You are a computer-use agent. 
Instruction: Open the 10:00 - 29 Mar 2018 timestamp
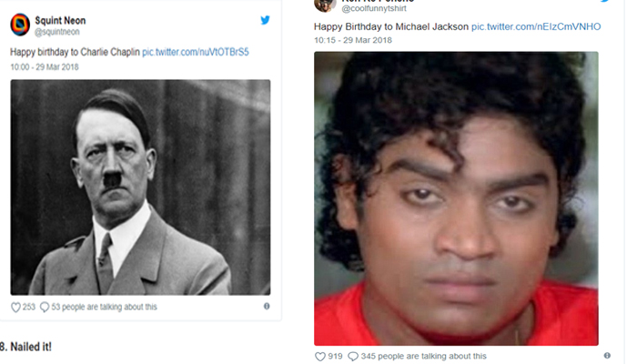45,67
